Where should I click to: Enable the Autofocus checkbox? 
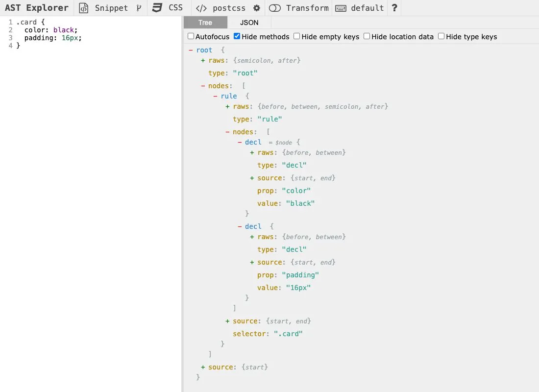(x=191, y=36)
